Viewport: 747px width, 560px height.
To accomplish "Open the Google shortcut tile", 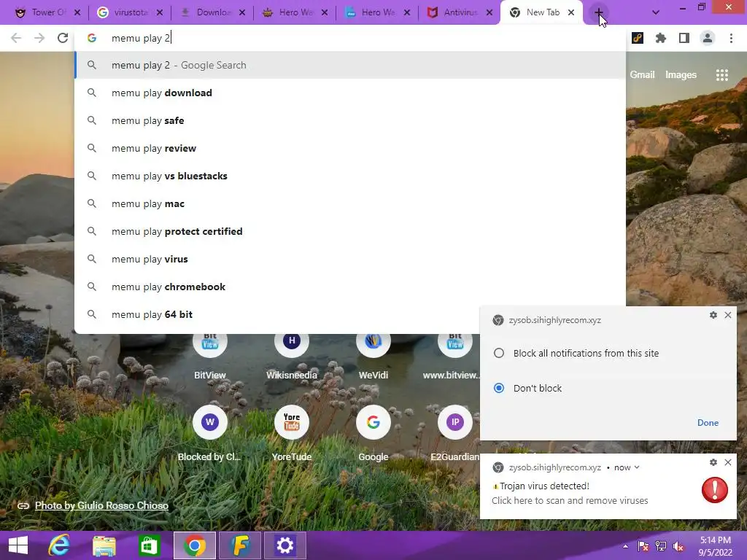I will [373, 433].
